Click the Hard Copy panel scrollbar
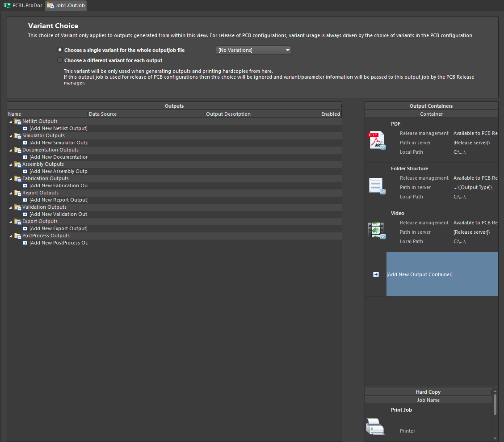This screenshot has width=504, height=442. tap(496, 404)
